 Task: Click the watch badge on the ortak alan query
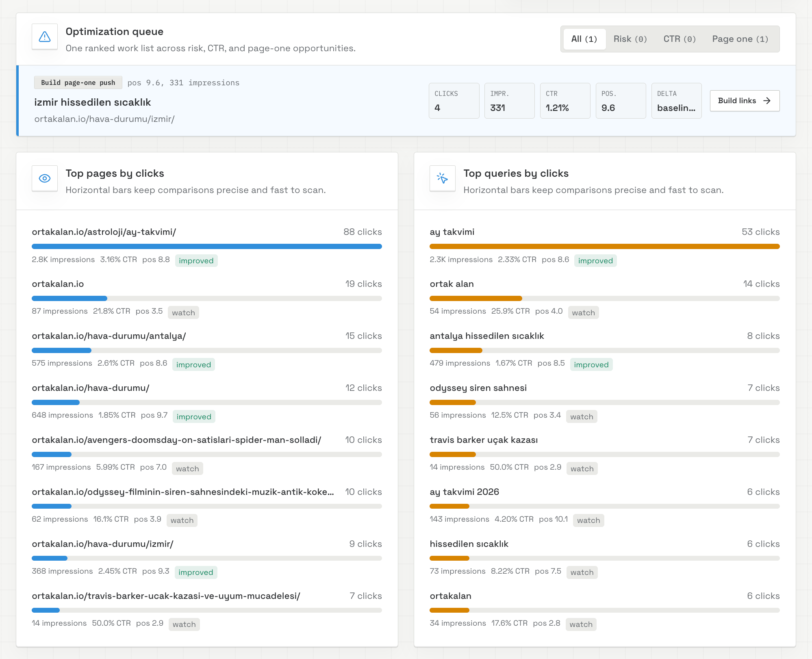pos(583,312)
